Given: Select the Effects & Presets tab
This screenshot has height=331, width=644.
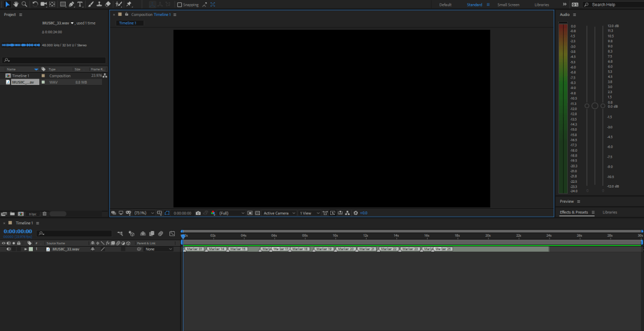Looking at the screenshot, I should (x=574, y=213).
